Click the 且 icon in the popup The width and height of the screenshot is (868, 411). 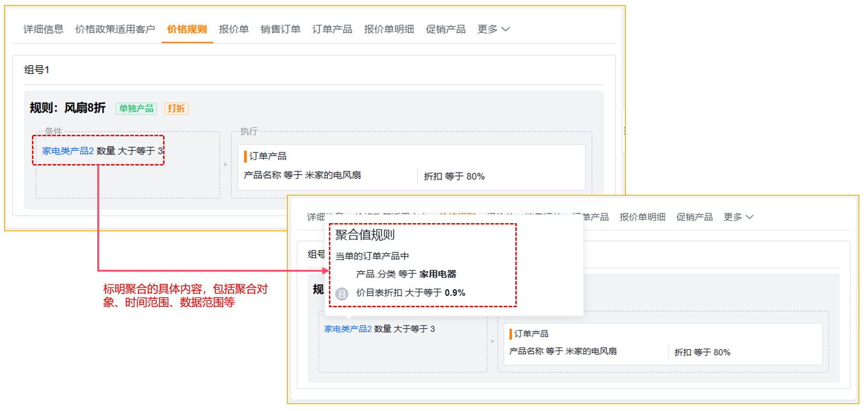(x=342, y=294)
